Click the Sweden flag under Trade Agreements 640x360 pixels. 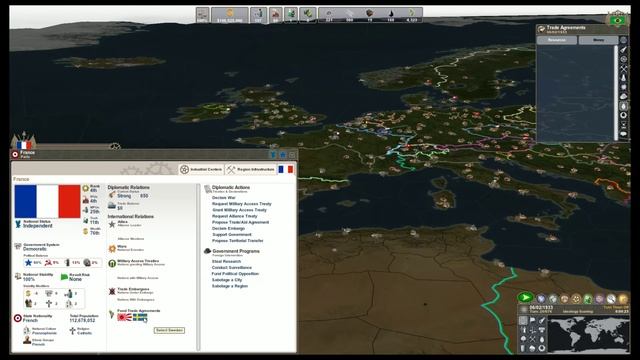coord(140,317)
